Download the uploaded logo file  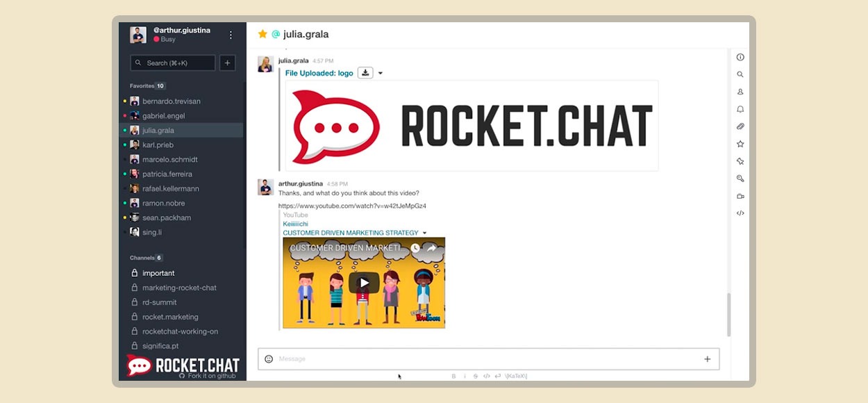366,73
